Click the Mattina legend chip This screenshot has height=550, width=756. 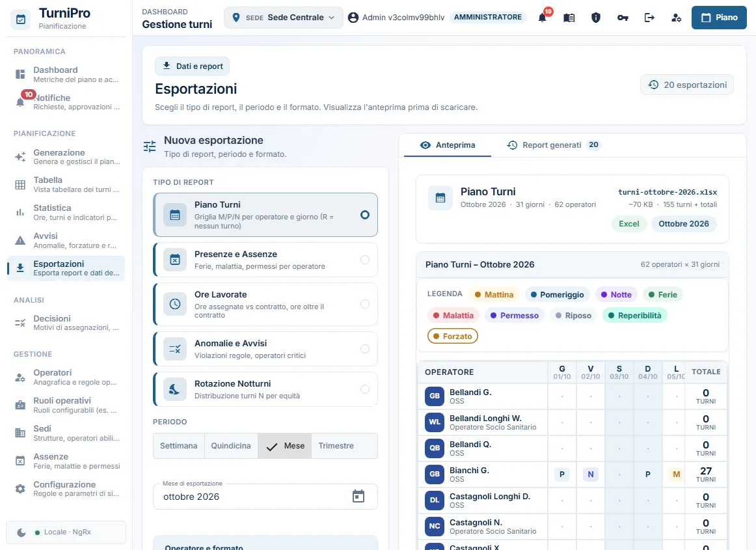coord(494,295)
